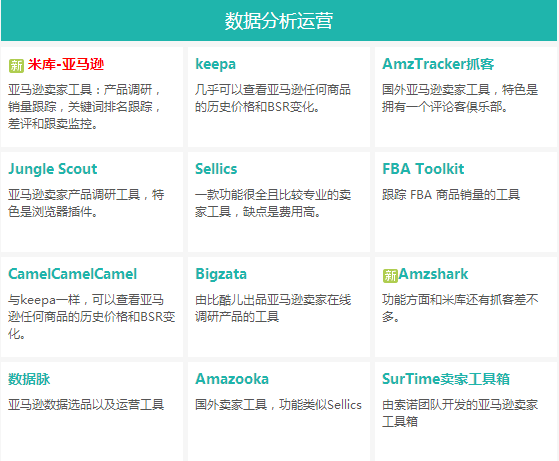Click the 数据分析运营 header banner

pyautogui.click(x=279, y=20)
